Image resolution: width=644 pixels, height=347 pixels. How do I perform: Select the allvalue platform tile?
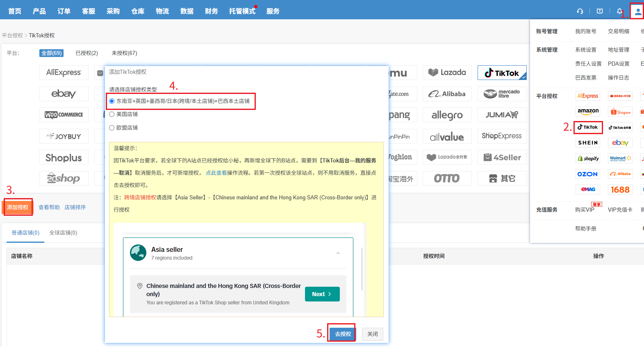[x=447, y=136]
